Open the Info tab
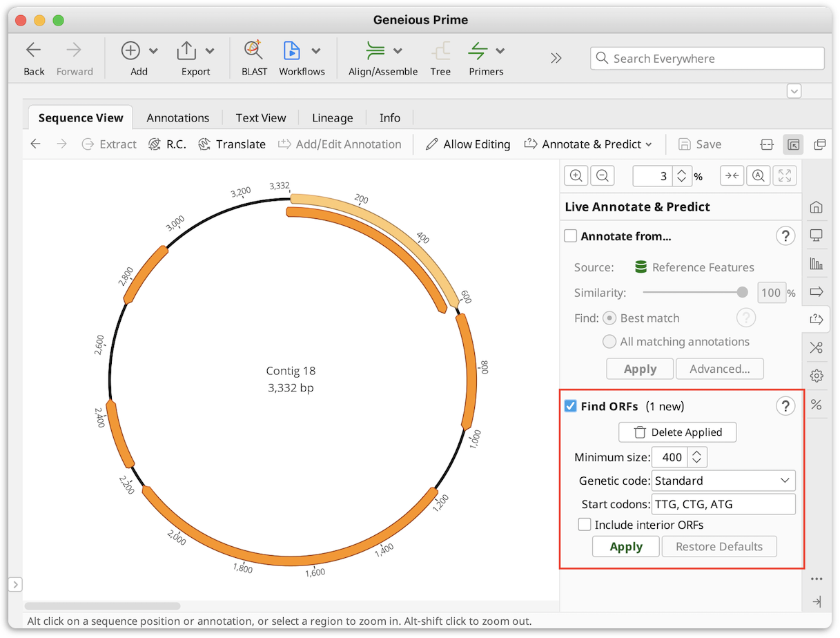Viewport: 840px width, 638px height. point(390,118)
